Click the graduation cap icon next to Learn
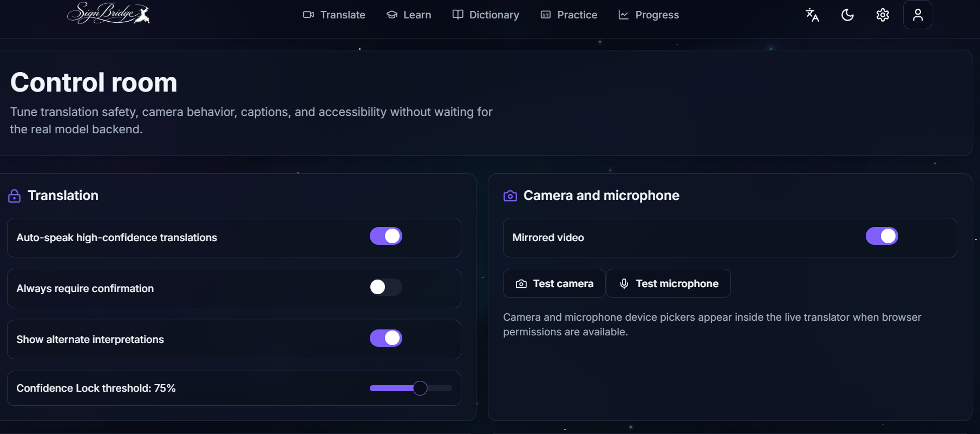Screen dimensions: 980x434 click(x=392, y=15)
